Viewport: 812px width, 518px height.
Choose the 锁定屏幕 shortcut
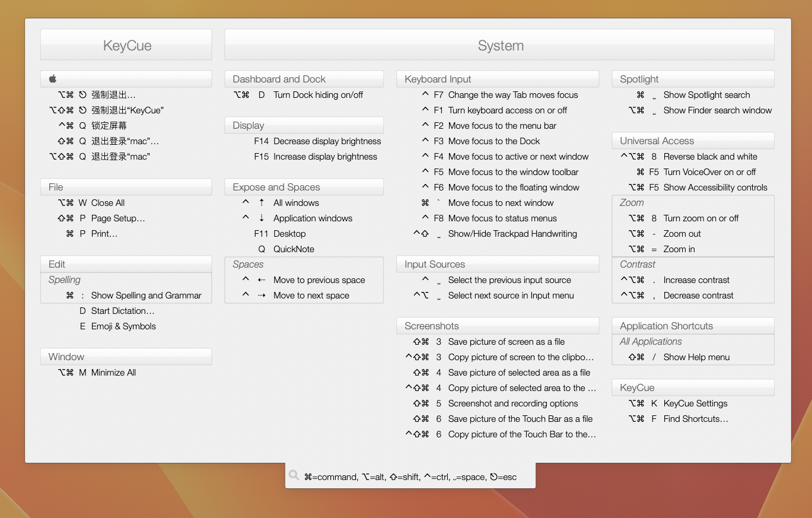pos(126,126)
